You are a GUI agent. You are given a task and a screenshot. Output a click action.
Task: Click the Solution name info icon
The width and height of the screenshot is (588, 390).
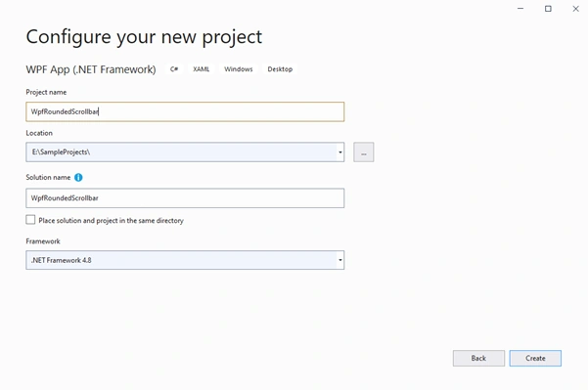(x=78, y=178)
